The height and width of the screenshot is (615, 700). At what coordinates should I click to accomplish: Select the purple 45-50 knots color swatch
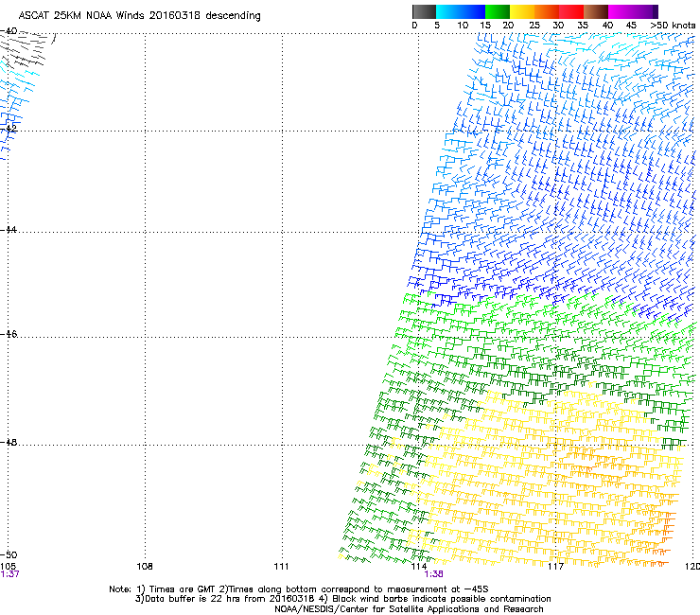click(x=645, y=11)
